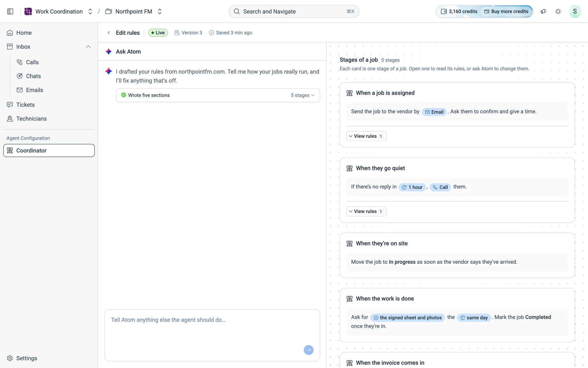This screenshot has height=368, width=588.
Task: Focus the Search and Navigate field
Action: (294, 11)
